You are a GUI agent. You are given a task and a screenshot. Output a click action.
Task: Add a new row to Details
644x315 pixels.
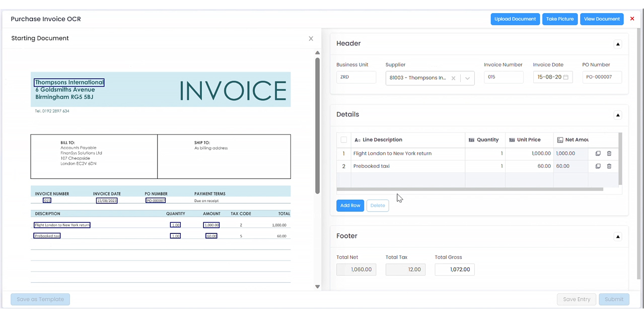(350, 206)
